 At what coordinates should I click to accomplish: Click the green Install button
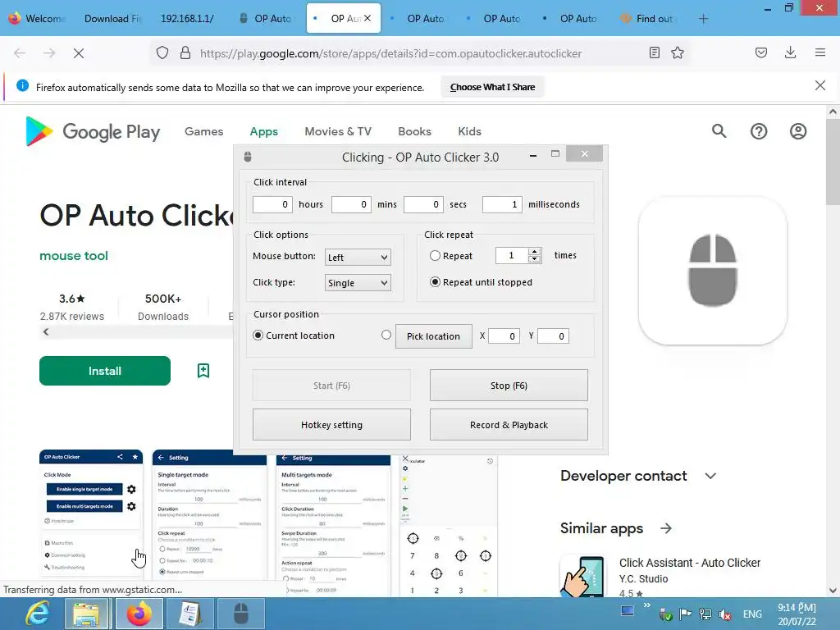[105, 371]
